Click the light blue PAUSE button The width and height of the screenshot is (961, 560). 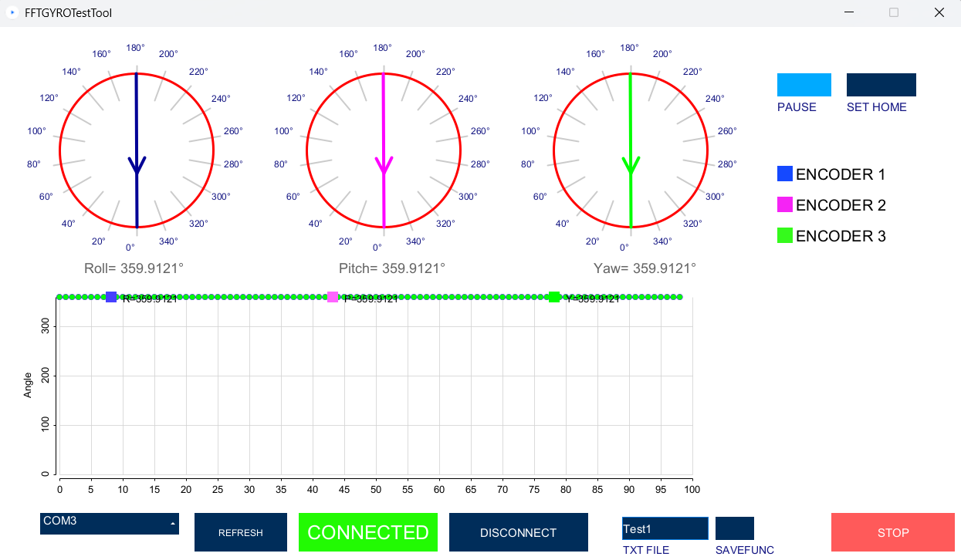(x=804, y=85)
